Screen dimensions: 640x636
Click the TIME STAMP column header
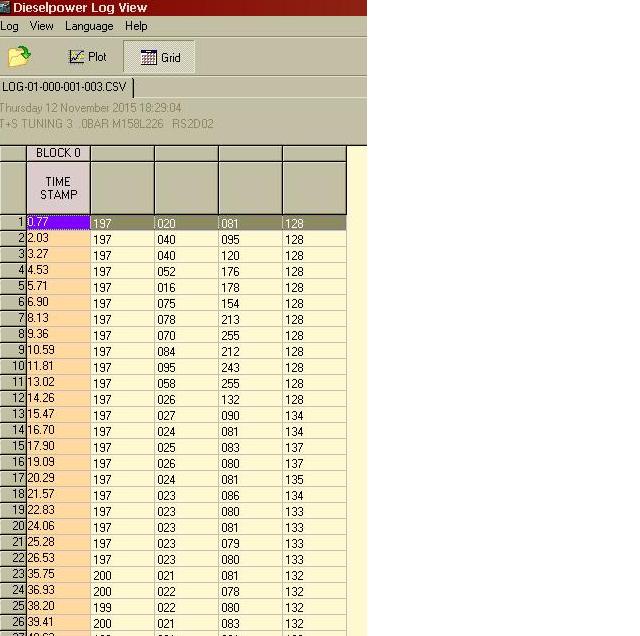coord(58,188)
